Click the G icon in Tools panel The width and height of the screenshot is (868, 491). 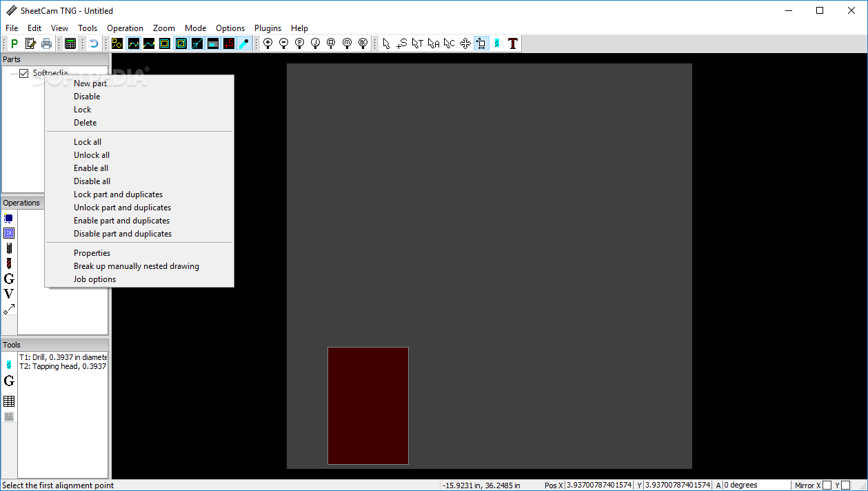[9, 381]
